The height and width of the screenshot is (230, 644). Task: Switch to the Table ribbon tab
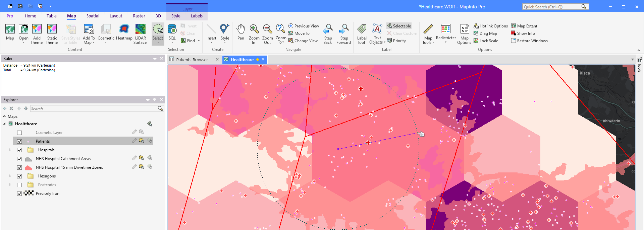point(52,16)
